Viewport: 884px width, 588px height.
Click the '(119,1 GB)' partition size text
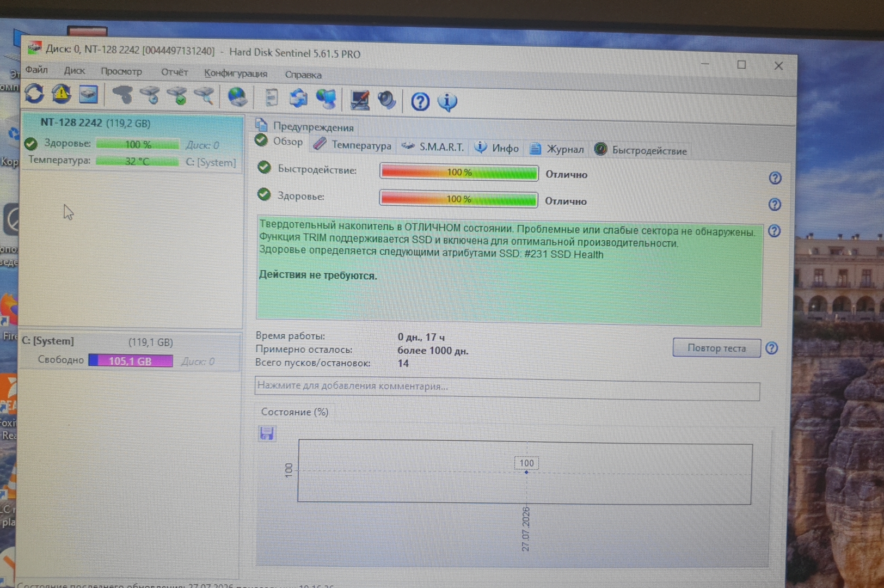pos(151,342)
